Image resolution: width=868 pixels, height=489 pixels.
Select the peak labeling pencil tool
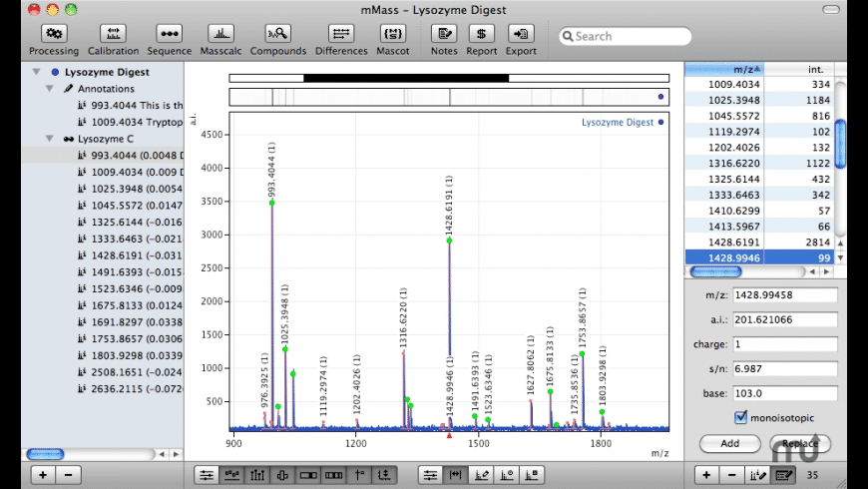pyautogui.click(x=481, y=475)
